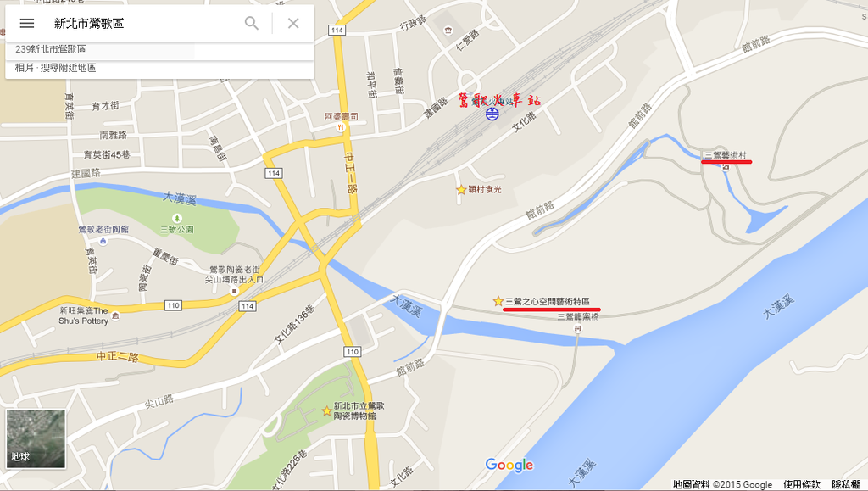Switch to the 地球 satellite view thumbnail
The image size is (868, 491).
tap(36, 439)
